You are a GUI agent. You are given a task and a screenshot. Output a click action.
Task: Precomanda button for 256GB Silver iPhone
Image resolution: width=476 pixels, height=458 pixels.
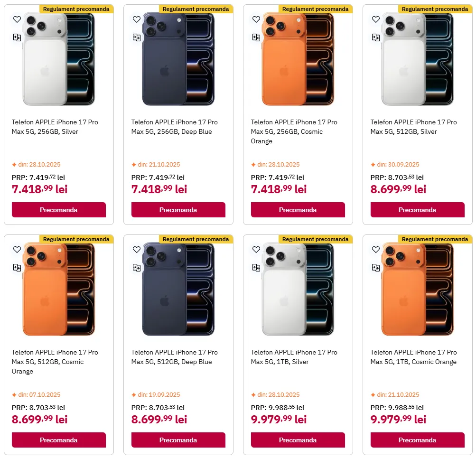(x=58, y=210)
